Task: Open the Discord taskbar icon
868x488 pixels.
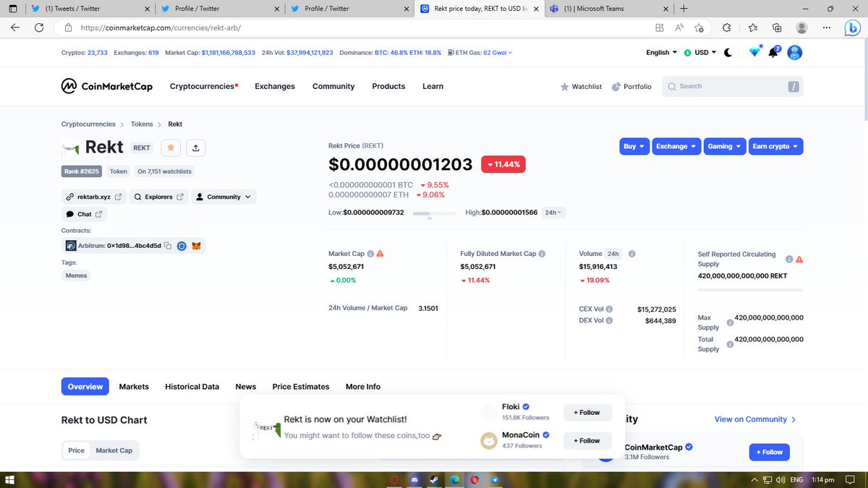Action: [415, 480]
